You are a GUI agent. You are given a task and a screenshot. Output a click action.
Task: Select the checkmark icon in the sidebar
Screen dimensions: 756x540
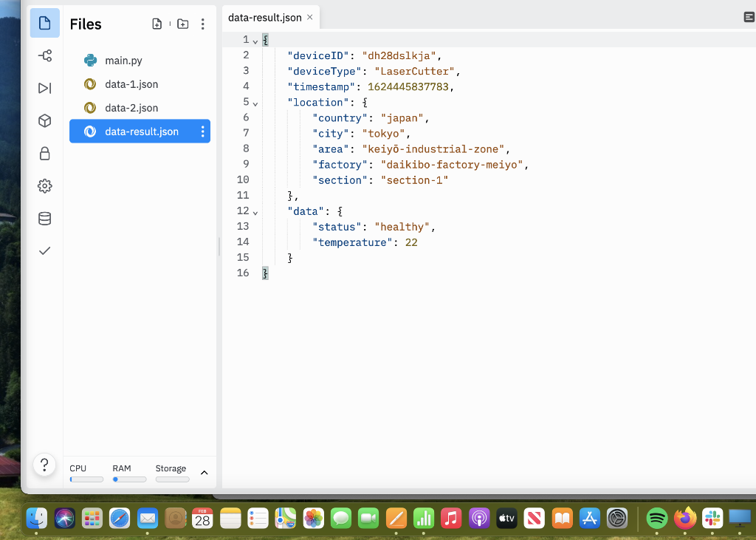(x=44, y=250)
